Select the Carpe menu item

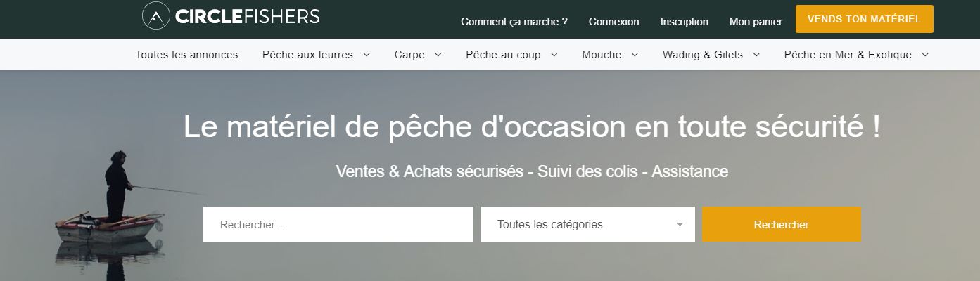[x=409, y=55]
